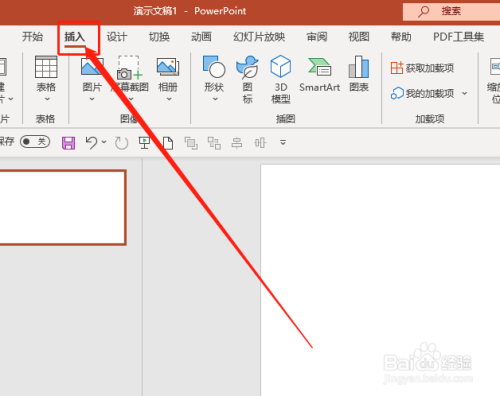The image size is (500, 396).
Task: Expand the 形状 shapes dropdown arrow
Action: point(215,99)
